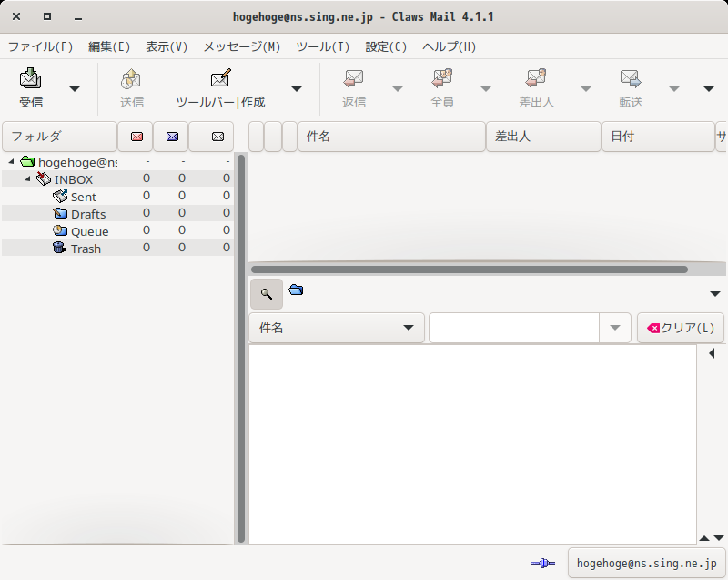Click the online/offline connection plug icon
This screenshot has height=580, width=728.
point(542,564)
